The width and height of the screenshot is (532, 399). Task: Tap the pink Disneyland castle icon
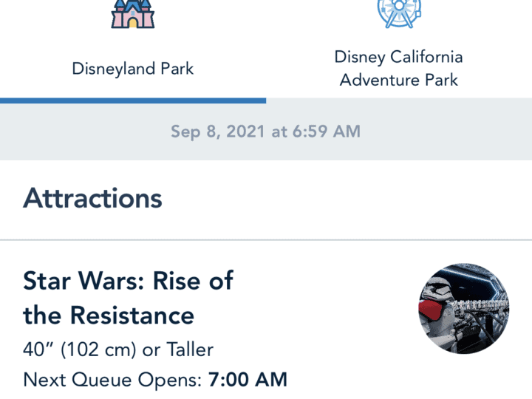[x=133, y=13]
